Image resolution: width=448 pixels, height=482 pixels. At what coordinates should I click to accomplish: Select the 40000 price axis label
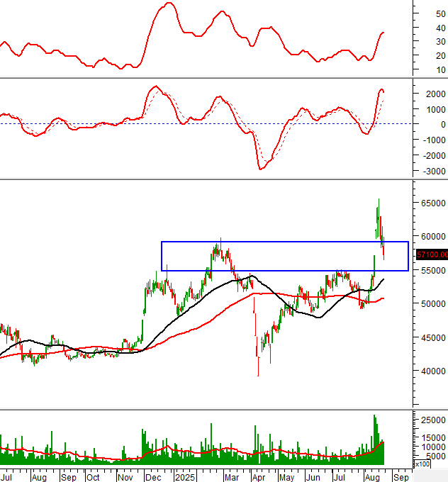click(x=433, y=371)
